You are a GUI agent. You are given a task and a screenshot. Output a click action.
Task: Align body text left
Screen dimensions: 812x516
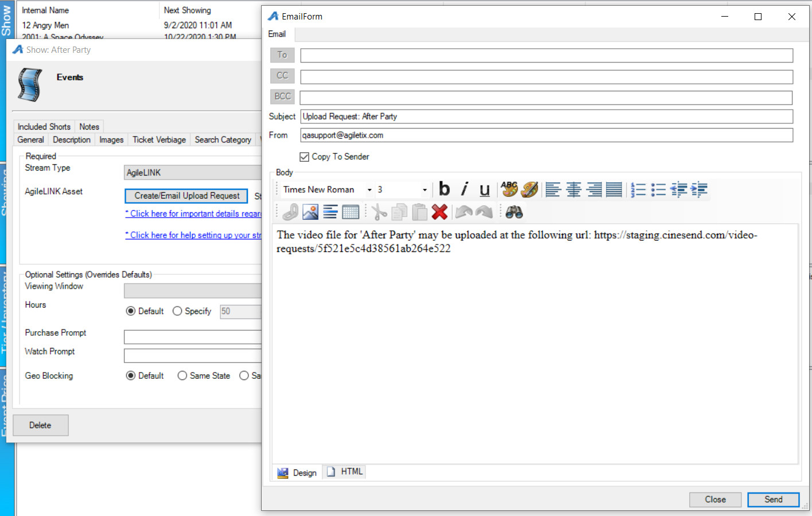click(553, 189)
